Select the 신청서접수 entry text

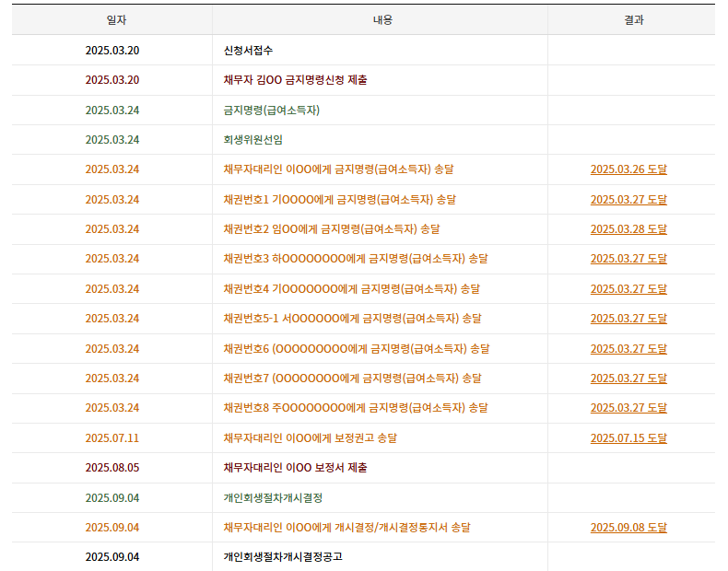[x=248, y=50]
